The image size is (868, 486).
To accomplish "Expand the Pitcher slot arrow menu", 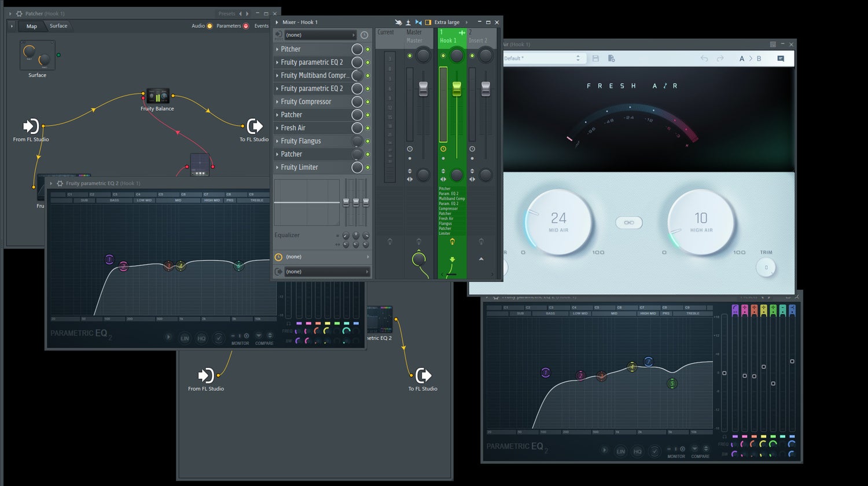I will pos(277,49).
